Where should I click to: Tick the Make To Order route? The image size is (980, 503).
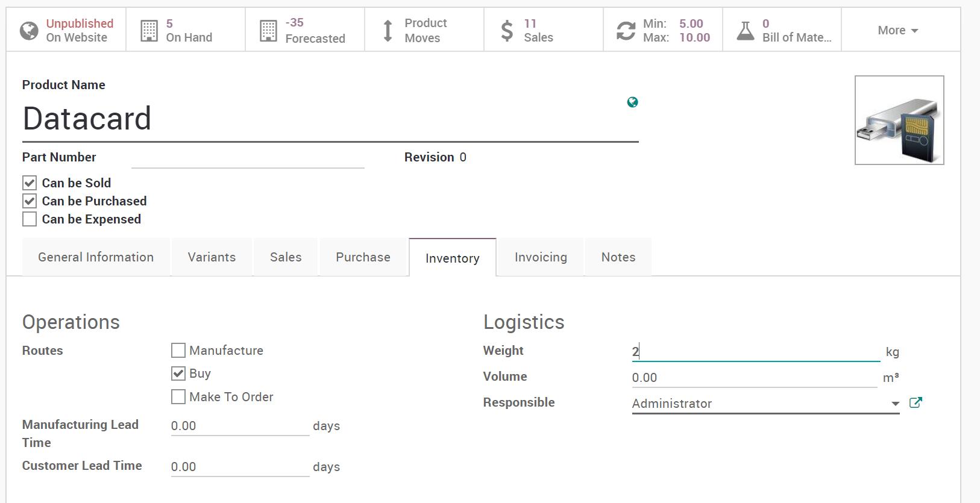click(x=178, y=397)
